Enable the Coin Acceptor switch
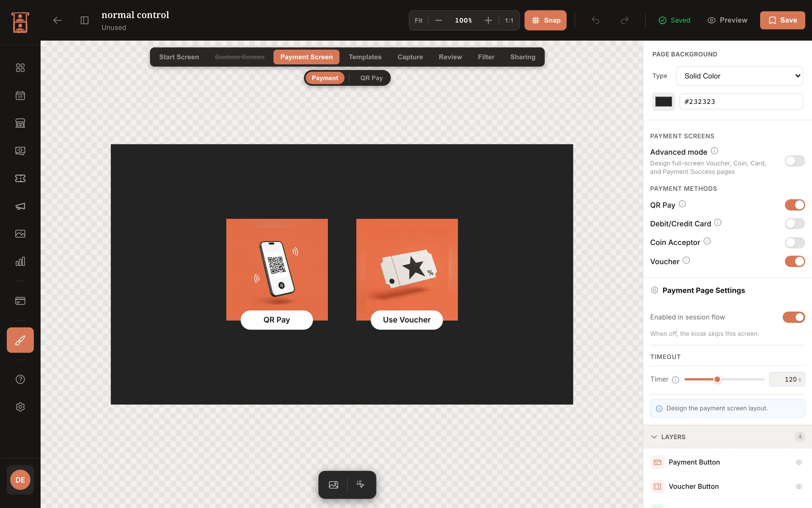This screenshot has height=508, width=812. [x=795, y=242]
